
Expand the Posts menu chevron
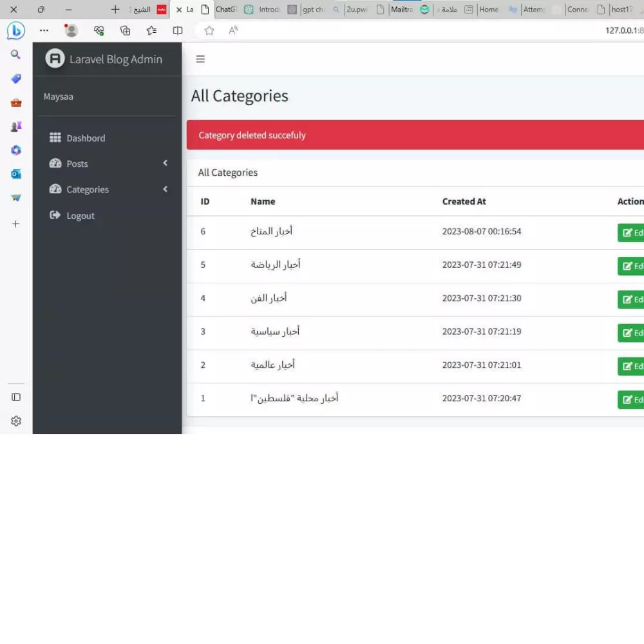(x=165, y=164)
